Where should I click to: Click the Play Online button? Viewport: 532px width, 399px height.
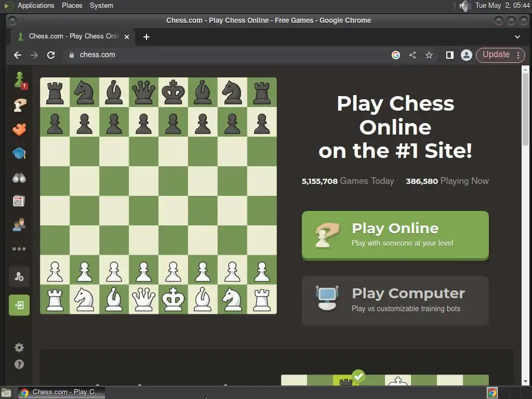pyautogui.click(x=395, y=235)
